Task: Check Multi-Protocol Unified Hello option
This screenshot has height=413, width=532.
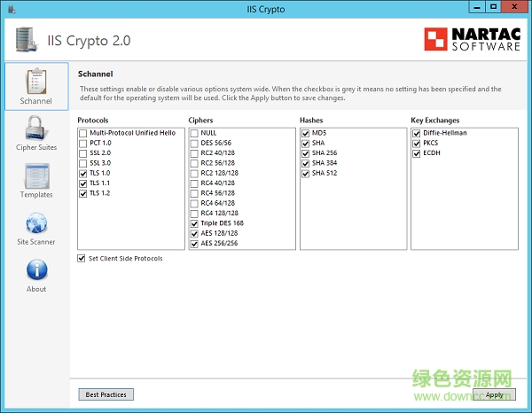Action: 83,133
